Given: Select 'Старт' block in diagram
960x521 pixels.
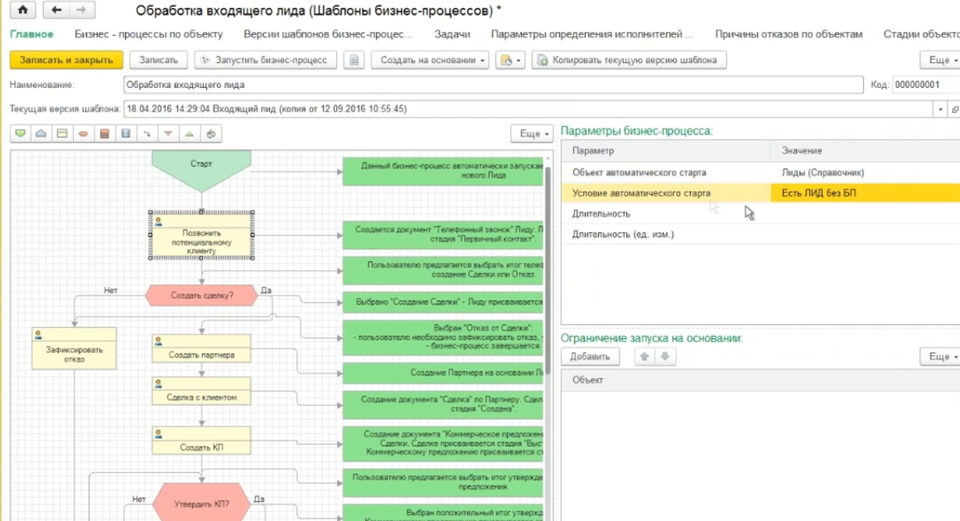Looking at the screenshot, I should [201, 170].
